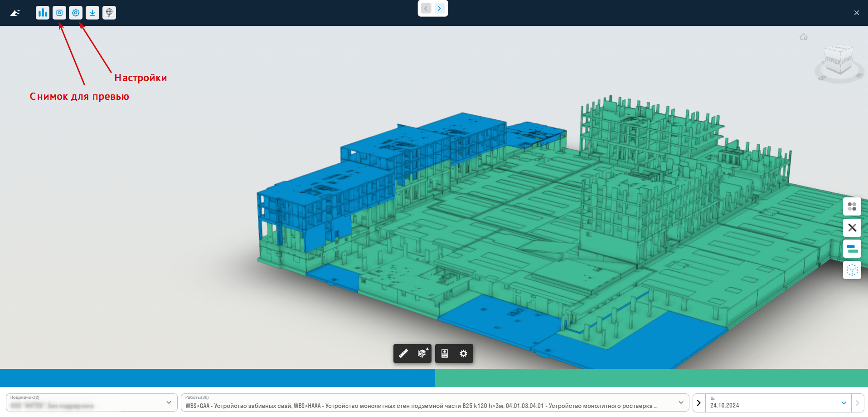Click the arrow button left of the date field
The width and height of the screenshot is (868, 417).
[699, 403]
